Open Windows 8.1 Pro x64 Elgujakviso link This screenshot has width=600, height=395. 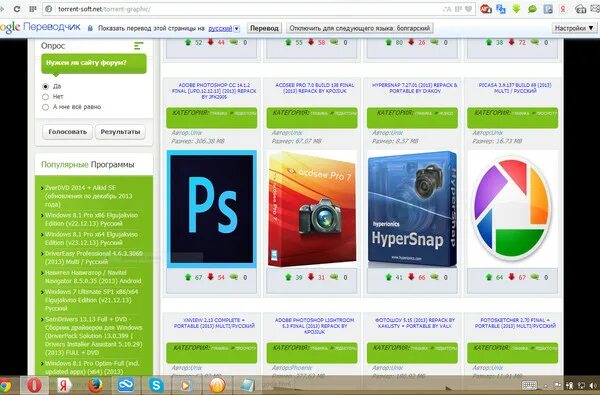[91, 238]
